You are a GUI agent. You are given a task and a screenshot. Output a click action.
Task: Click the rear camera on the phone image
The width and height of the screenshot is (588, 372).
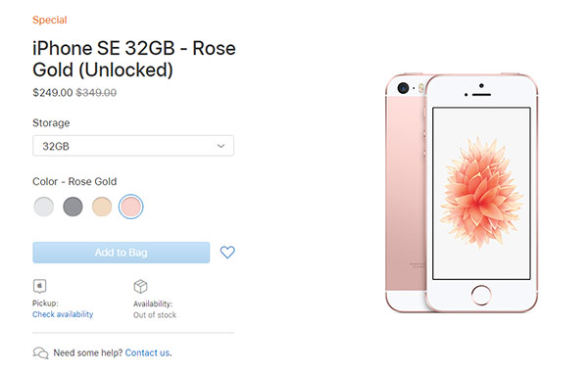403,88
